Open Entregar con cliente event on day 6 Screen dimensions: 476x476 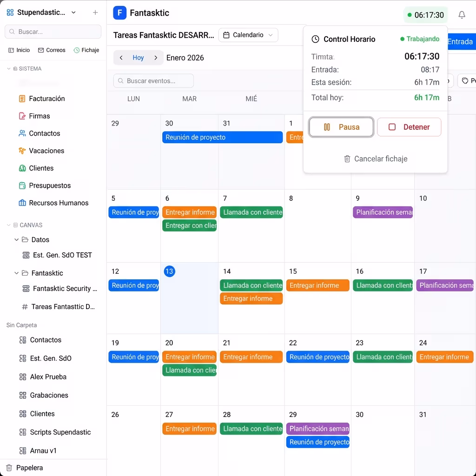click(x=190, y=225)
